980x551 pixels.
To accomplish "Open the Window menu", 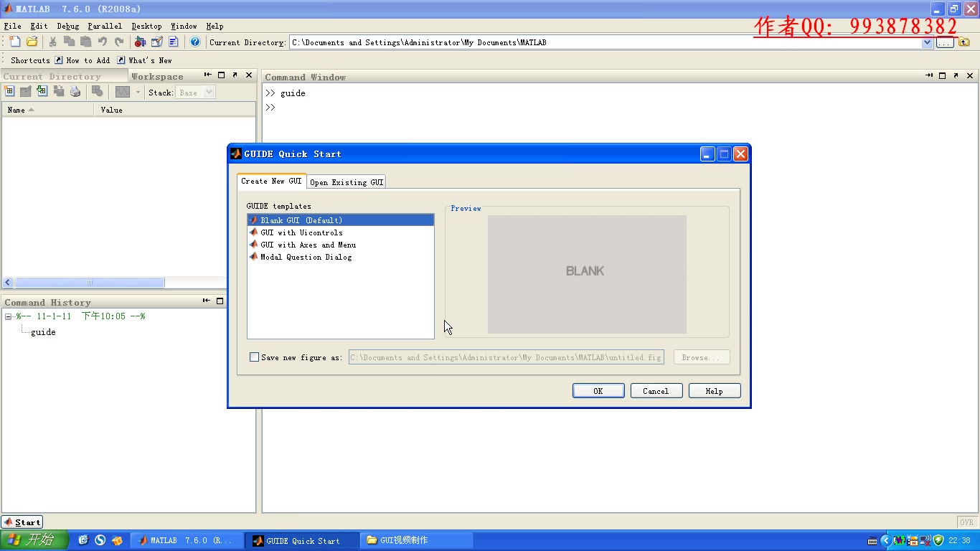I will tap(184, 26).
